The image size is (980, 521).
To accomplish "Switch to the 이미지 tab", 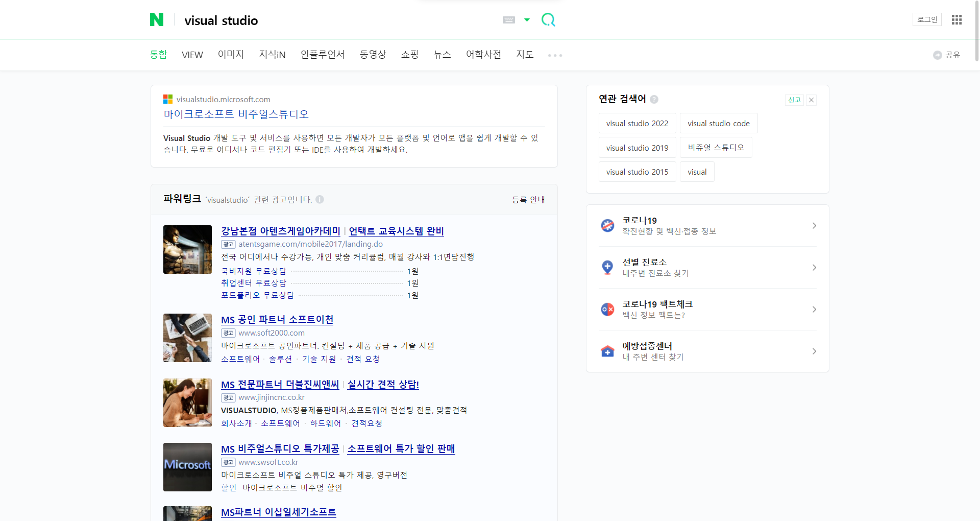I will [x=231, y=54].
